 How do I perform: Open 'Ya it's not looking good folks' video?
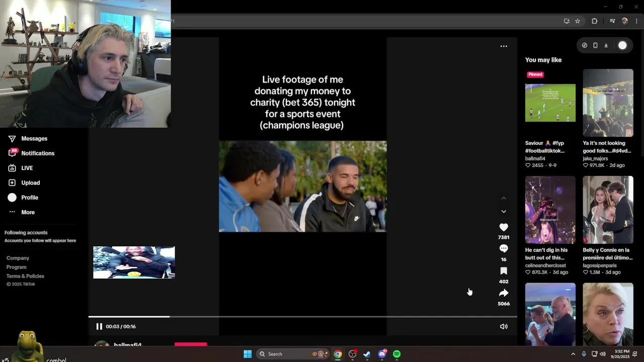pos(608,103)
